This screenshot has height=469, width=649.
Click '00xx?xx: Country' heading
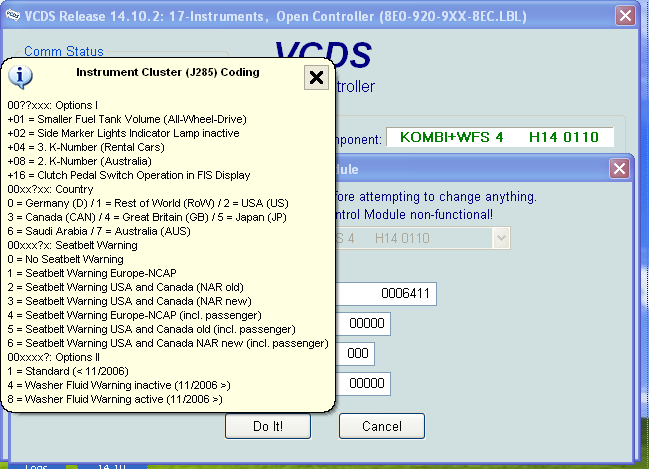click(50, 189)
